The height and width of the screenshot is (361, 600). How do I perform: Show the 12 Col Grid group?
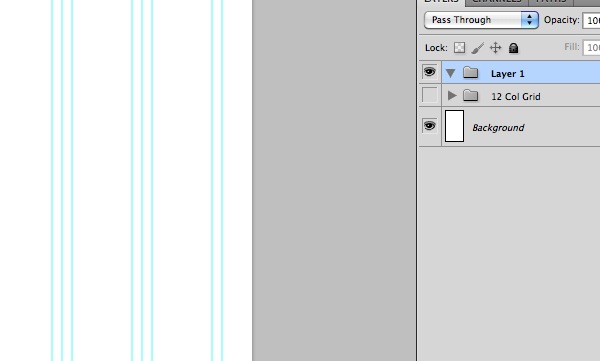429,95
